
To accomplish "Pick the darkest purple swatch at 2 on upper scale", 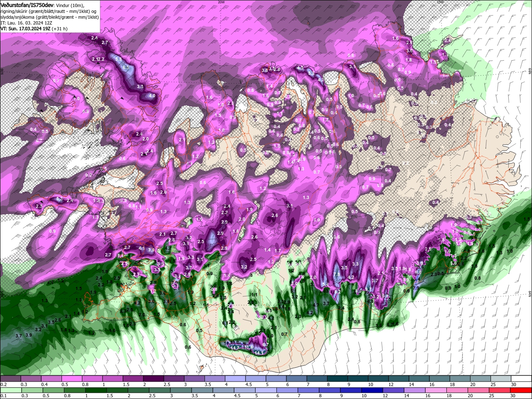I will [153, 379].
